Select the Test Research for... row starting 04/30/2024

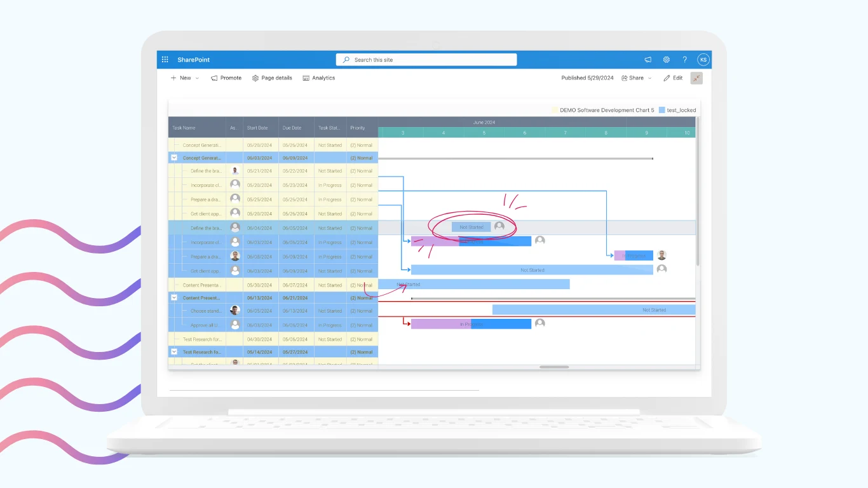273,339
